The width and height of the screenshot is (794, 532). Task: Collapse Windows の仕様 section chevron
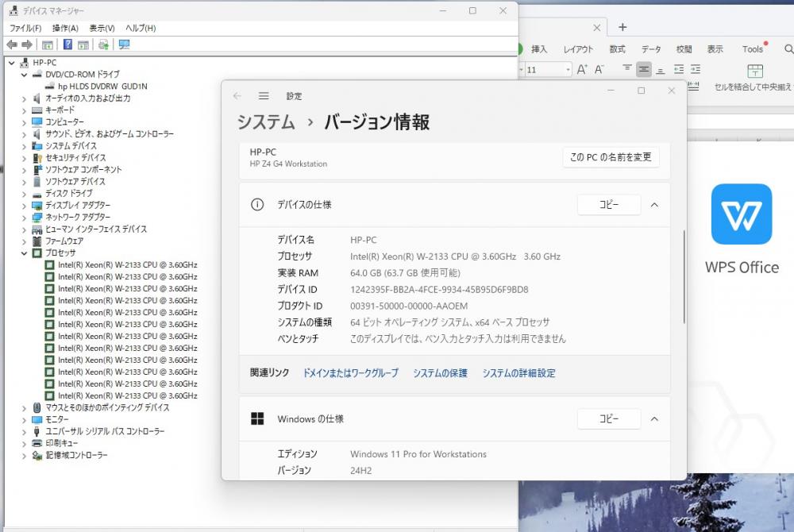(654, 419)
